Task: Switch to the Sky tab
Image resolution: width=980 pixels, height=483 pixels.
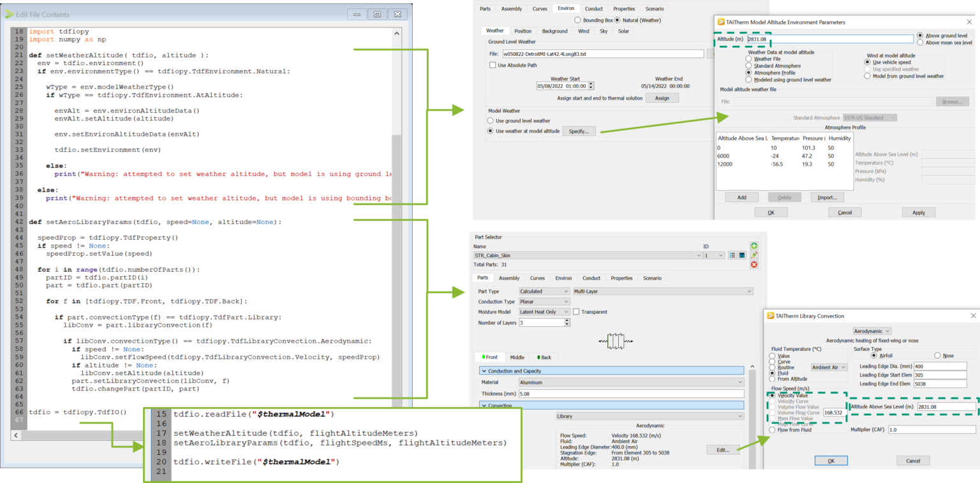Action: [604, 31]
